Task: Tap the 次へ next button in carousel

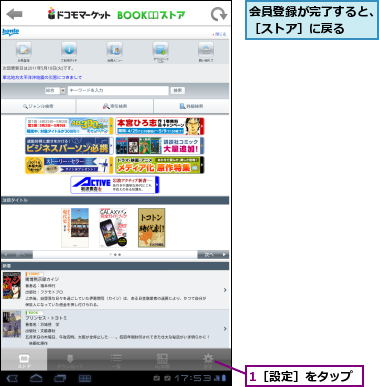Action: (213, 255)
